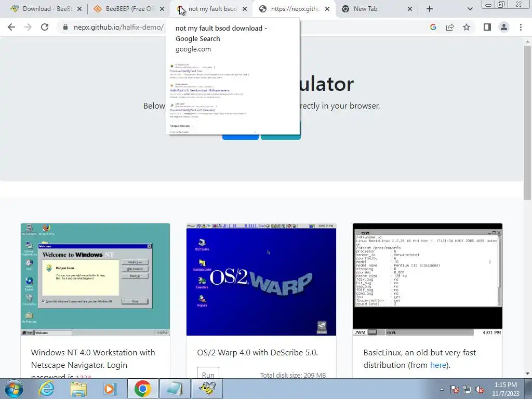Go back to the previous page

11,27
